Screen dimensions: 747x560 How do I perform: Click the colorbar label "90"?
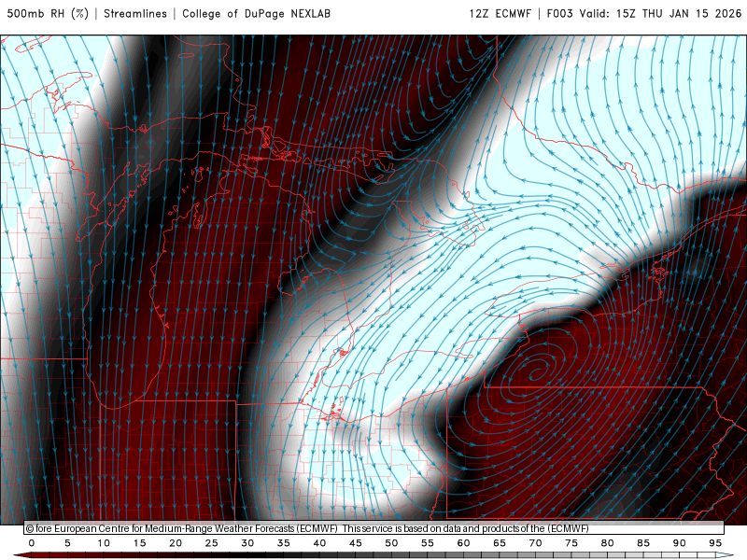point(680,543)
